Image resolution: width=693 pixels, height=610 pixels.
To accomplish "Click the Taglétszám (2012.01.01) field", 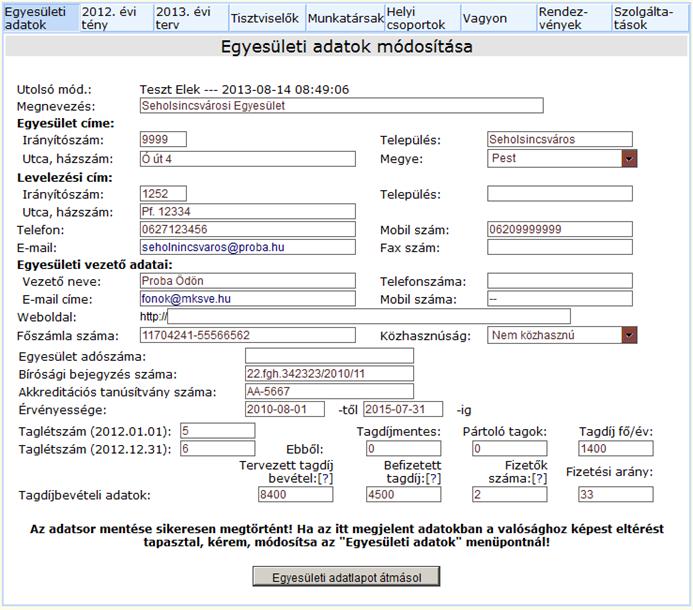I will click(x=217, y=431).
